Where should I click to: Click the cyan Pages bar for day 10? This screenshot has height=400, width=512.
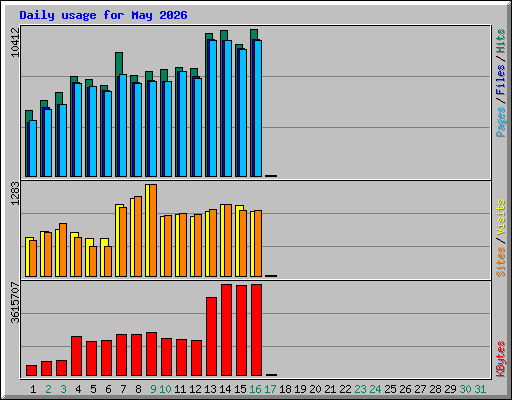tap(168, 129)
